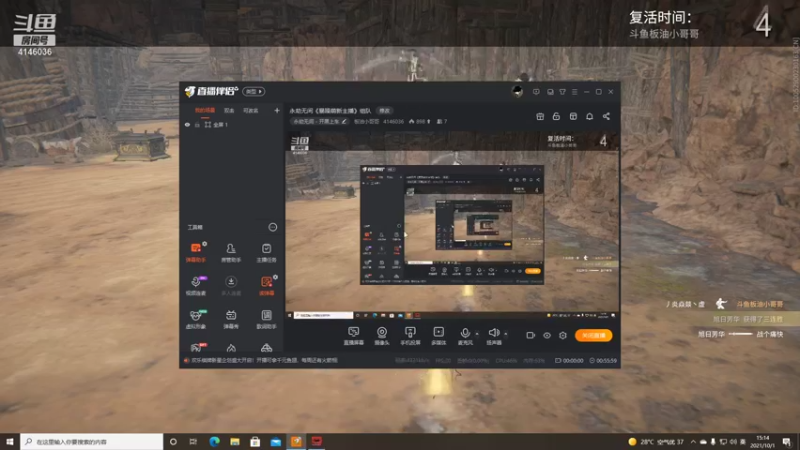Open the Windows Start button

pos(10,441)
